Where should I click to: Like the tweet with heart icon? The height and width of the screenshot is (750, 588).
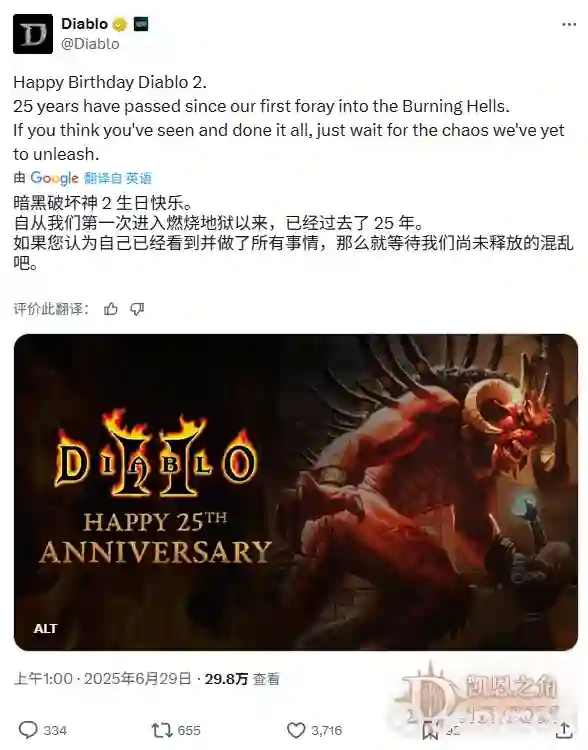click(296, 730)
